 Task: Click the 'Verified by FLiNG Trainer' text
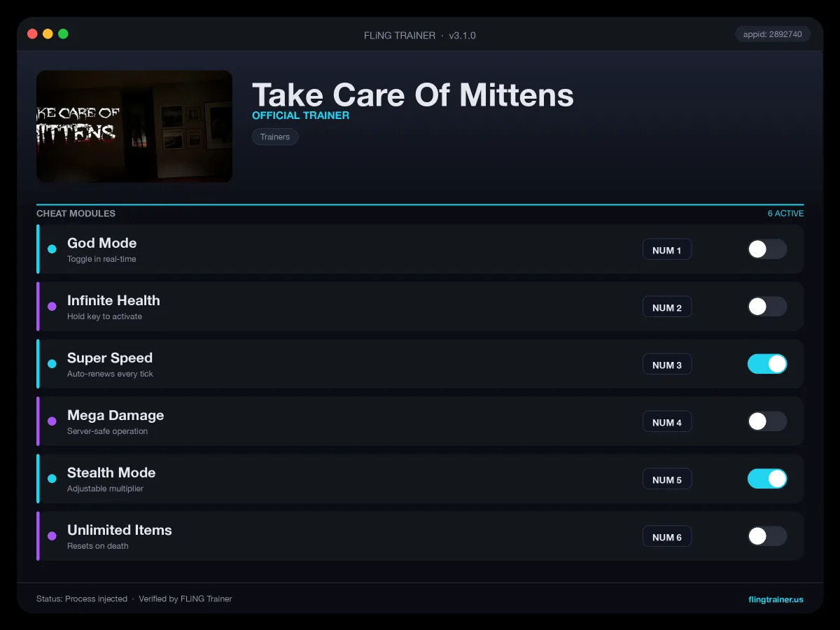[x=185, y=599]
